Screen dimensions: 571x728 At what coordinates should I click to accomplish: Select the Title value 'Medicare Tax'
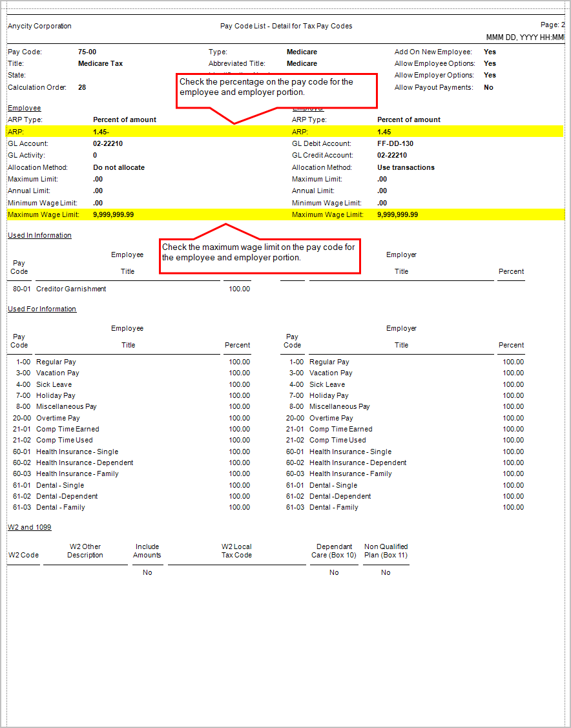[x=100, y=63]
